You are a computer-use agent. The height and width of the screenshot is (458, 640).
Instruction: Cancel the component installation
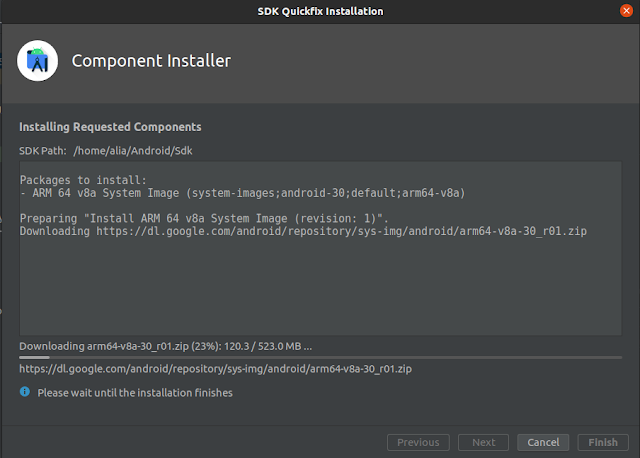(543, 442)
